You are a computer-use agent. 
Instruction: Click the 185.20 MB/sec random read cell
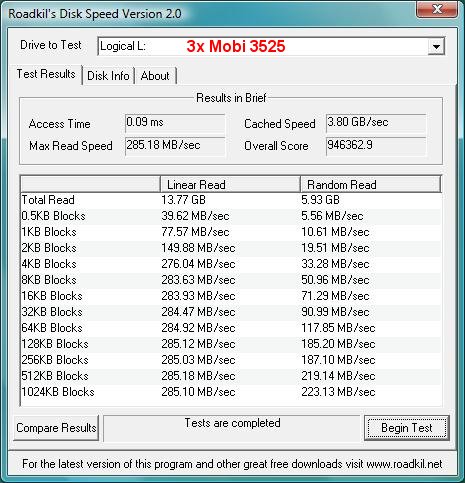[338, 344]
